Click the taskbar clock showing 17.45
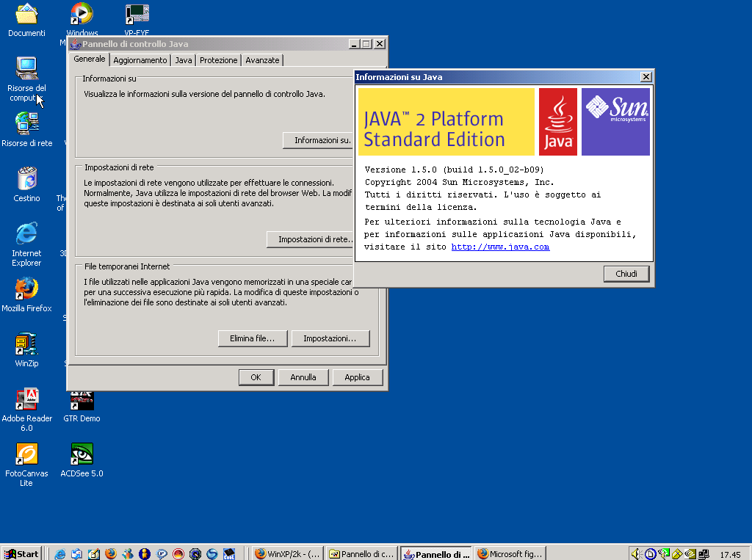 click(730, 555)
